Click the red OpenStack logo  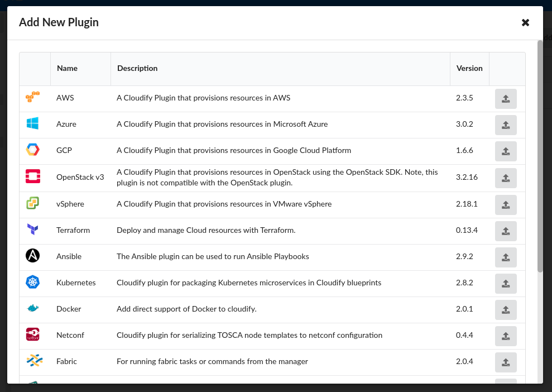(x=33, y=176)
